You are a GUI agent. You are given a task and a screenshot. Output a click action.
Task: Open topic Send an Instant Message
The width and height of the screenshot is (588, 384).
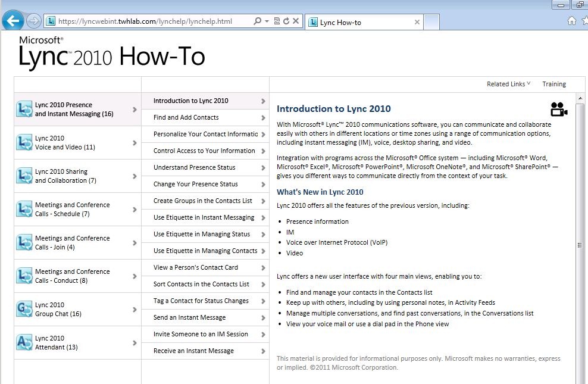205,318
